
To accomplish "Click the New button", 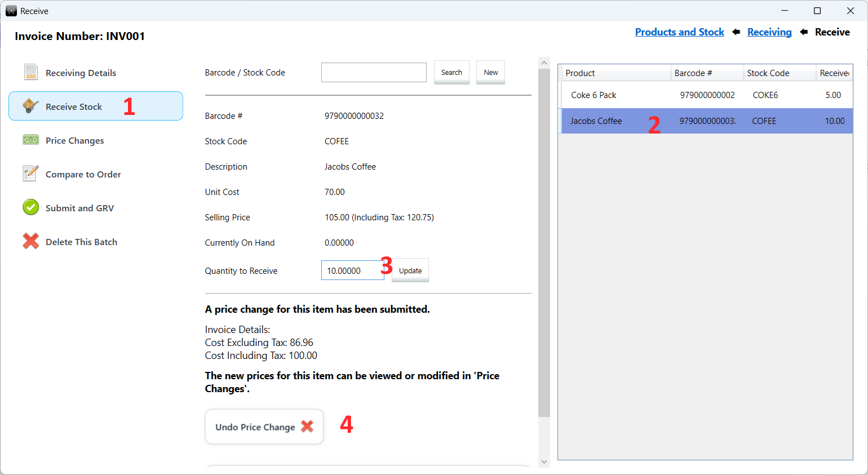I will pos(490,72).
